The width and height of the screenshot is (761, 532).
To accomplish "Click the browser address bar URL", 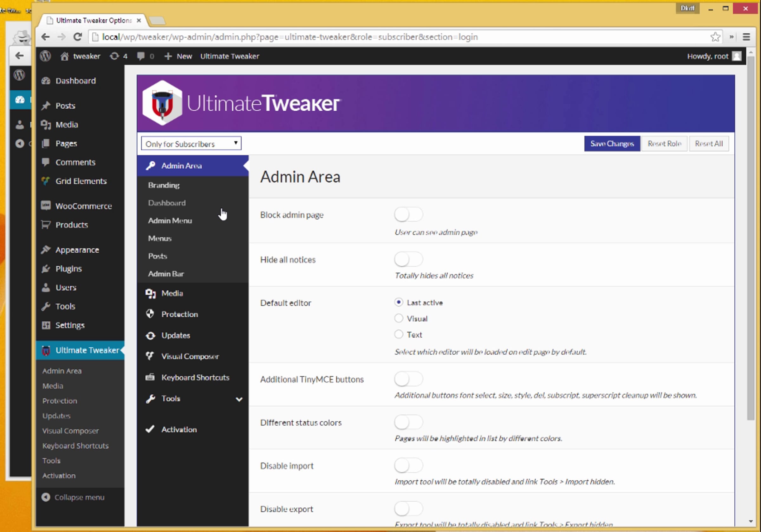I will (x=290, y=37).
